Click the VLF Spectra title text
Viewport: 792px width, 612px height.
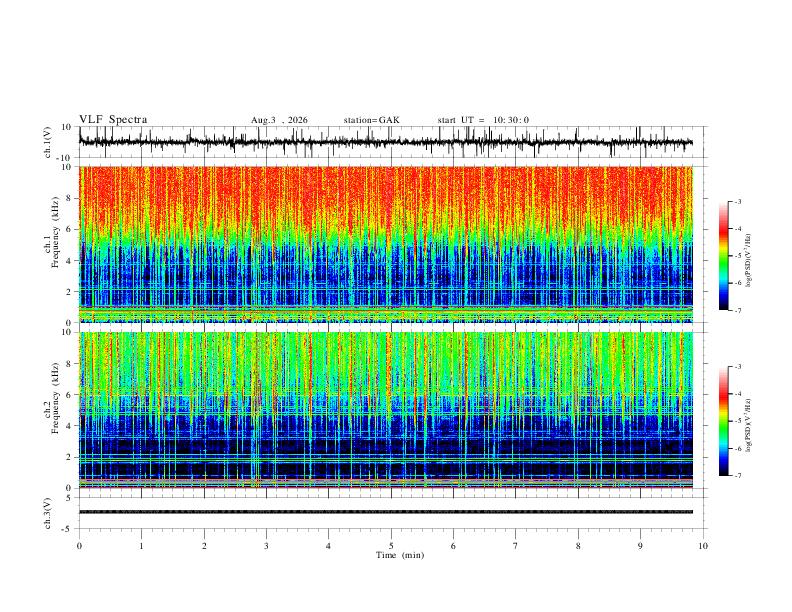click(x=113, y=120)
